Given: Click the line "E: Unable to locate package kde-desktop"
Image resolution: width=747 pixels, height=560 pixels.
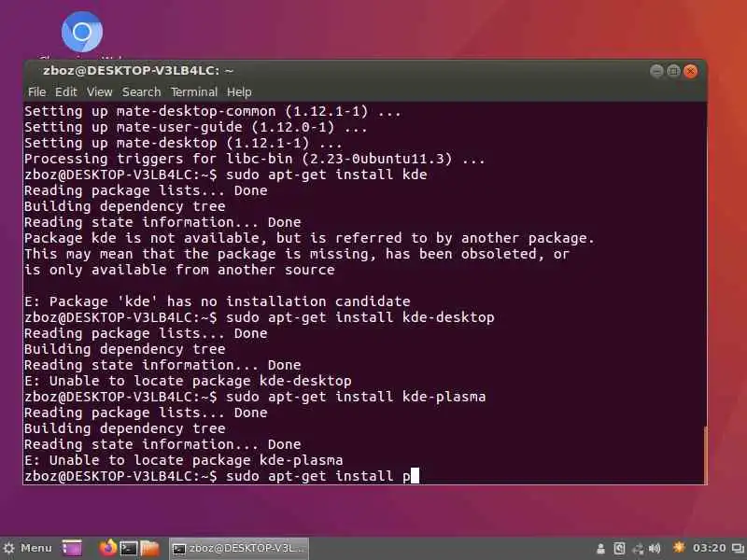Looking at the screenshot, I should point(188,381).
